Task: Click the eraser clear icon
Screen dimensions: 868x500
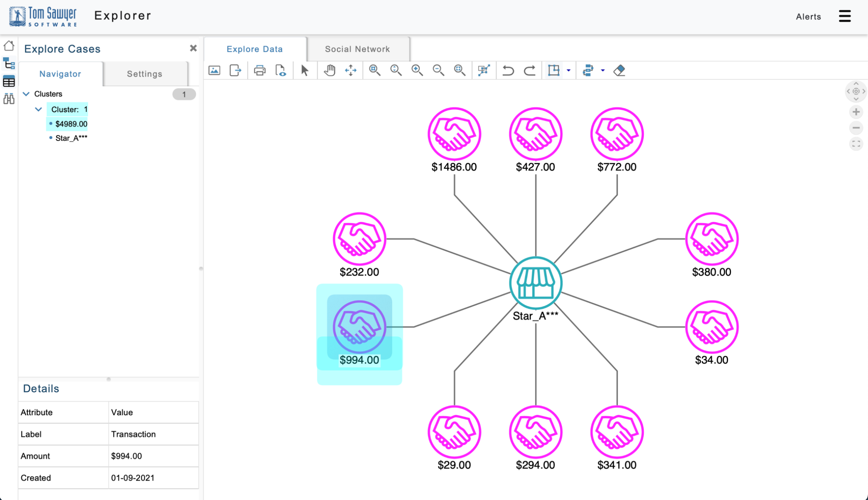Action: click(x=620, y=70)
